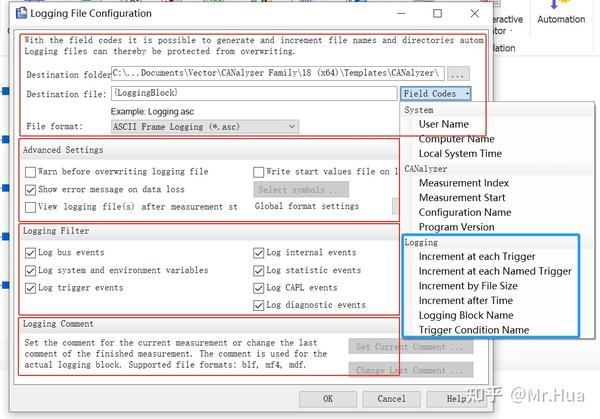Uncheck Log statistic events
The image size is (600, 419).
(x=259, y=271)
